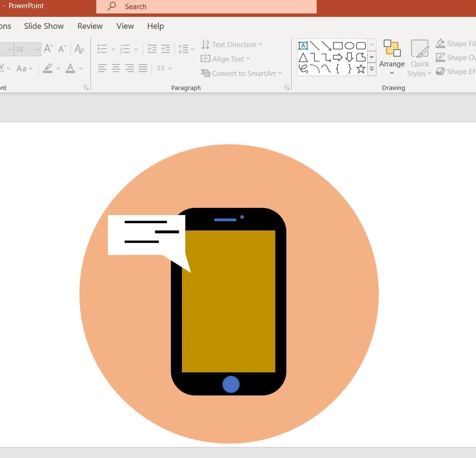
Task: Open the Slide Show tab
Action: pyautogui.click(x=44, y=26)
